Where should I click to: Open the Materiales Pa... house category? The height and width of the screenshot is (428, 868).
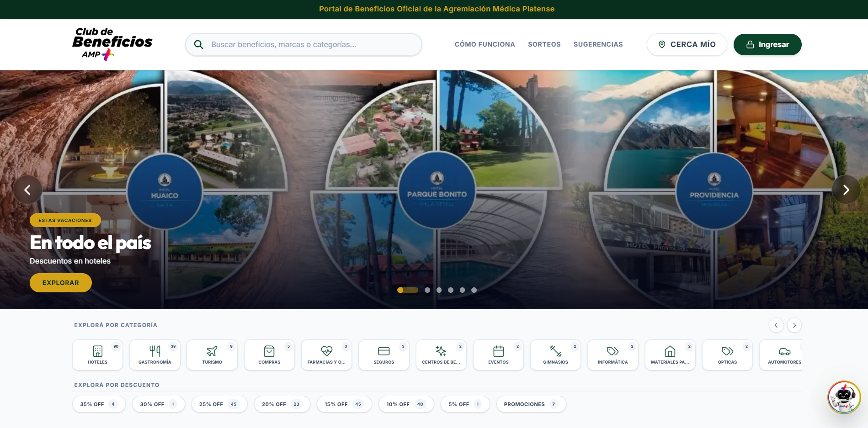pos(670,355)
